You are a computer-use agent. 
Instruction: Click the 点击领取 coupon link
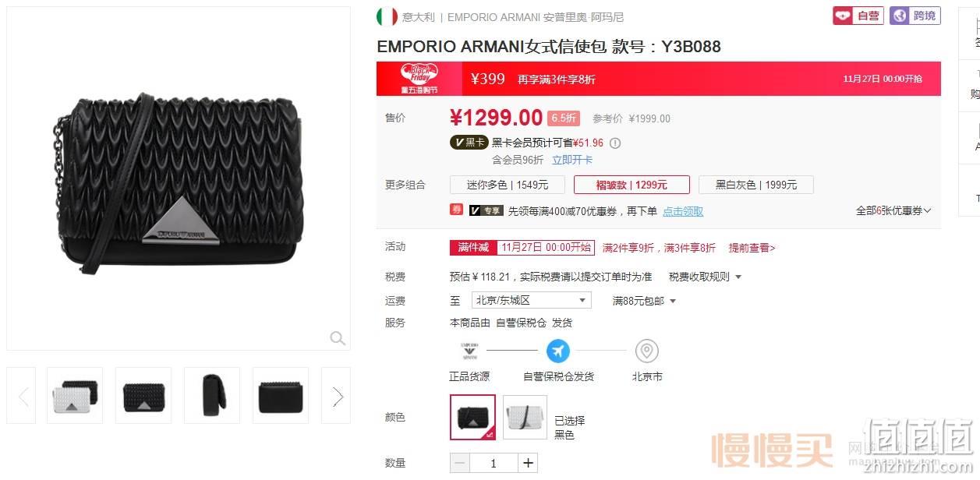pyautogui.click(x=683, y=211)
